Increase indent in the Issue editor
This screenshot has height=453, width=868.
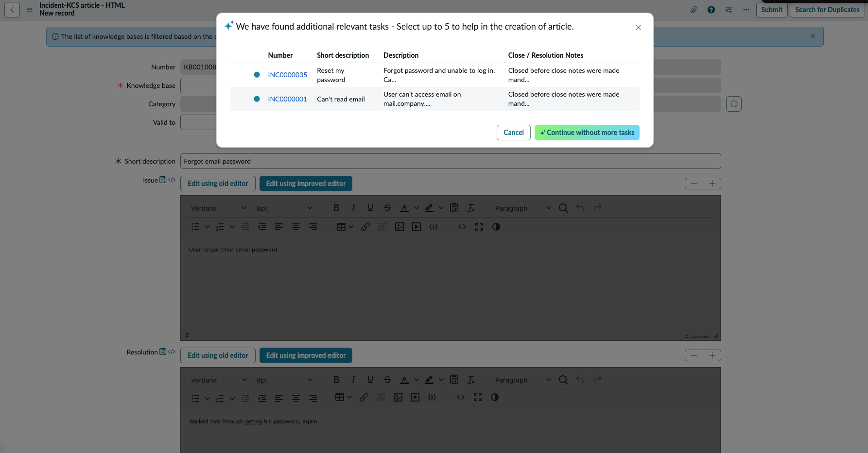pos(262,227)
